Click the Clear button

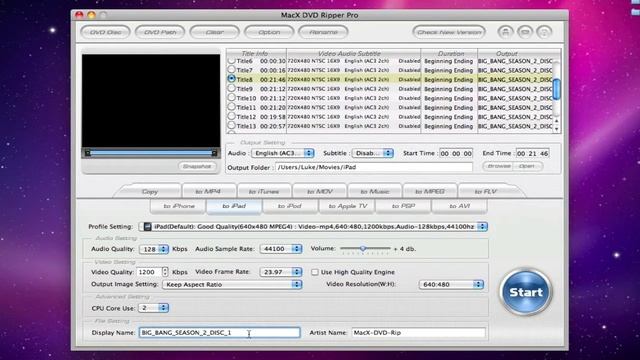coord(214,32)
